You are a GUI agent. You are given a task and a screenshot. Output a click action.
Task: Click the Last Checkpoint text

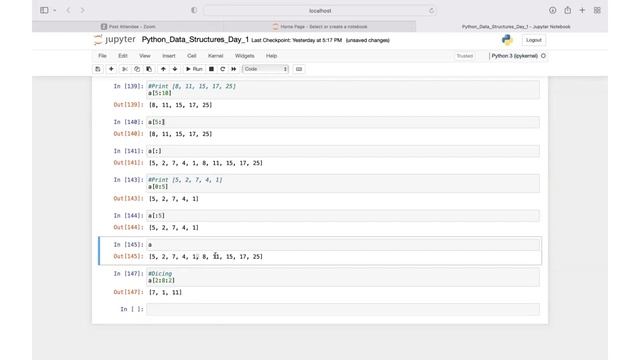[x=297, y=40]
